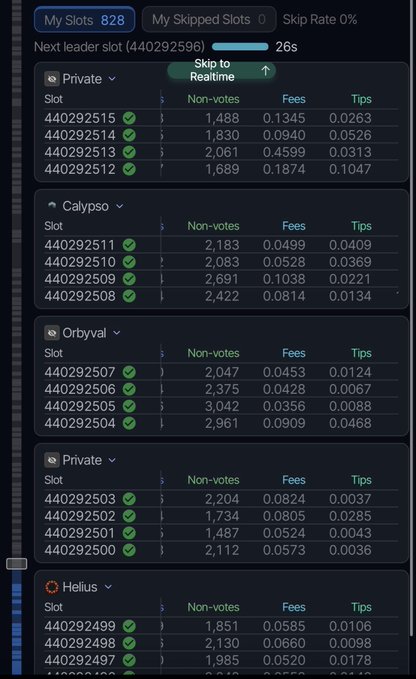Viewport: 416px width, 679px height.
Task: Click Skip Rate 0% label
Action: [x=320, y=19]
